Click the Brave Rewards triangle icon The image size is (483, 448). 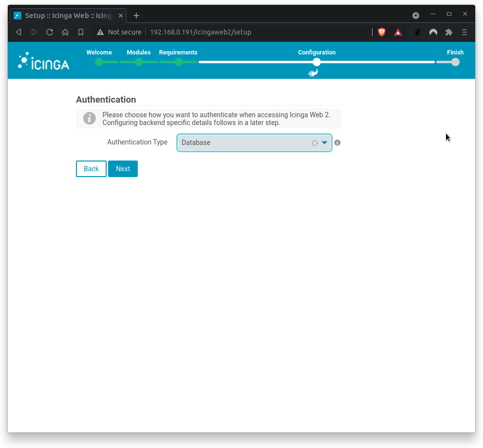coord(398,32)
